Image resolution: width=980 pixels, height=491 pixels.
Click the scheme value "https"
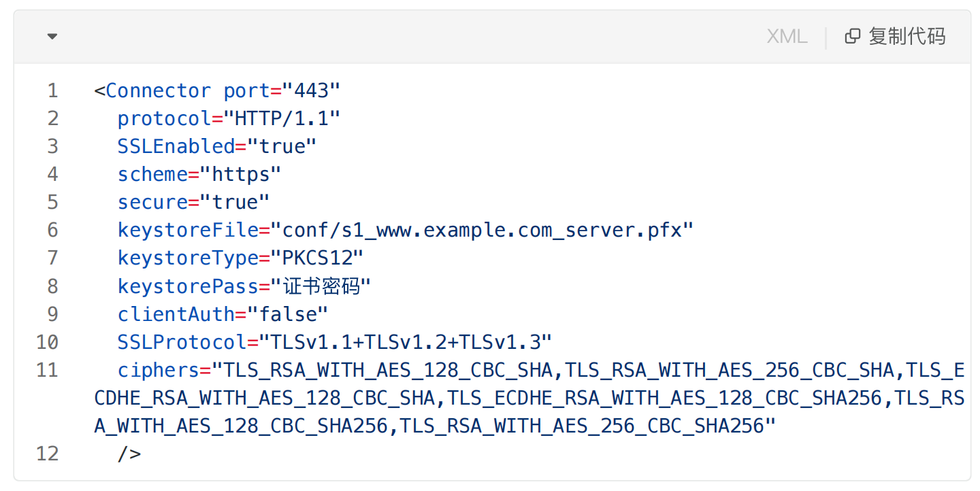coord(240,174)
